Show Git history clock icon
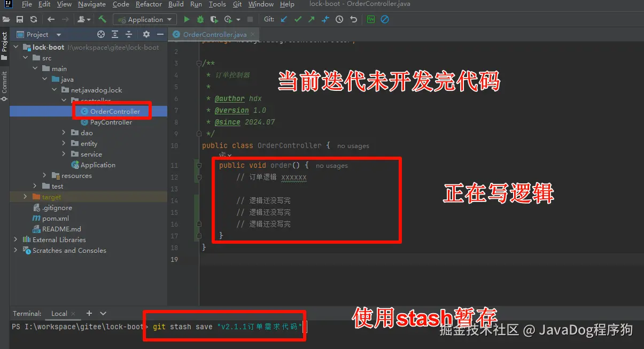This screenshot has height=349, width=644. tap(339, 19)
